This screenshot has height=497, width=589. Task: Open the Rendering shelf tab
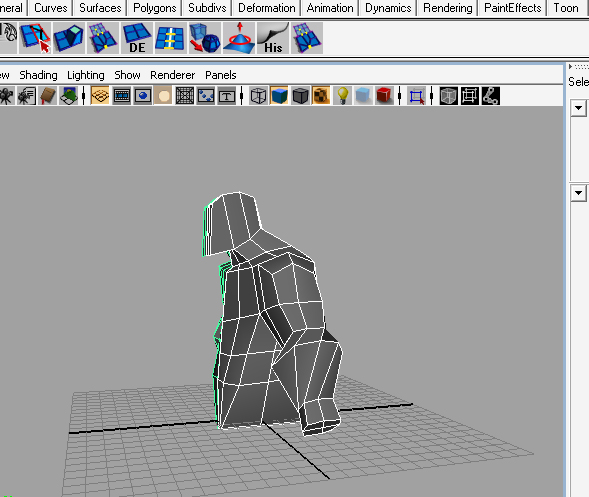(448, 8)
